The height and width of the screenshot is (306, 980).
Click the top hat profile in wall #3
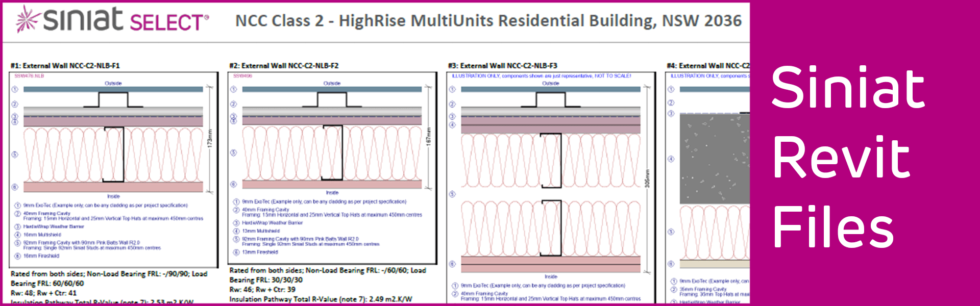[551, 99]
